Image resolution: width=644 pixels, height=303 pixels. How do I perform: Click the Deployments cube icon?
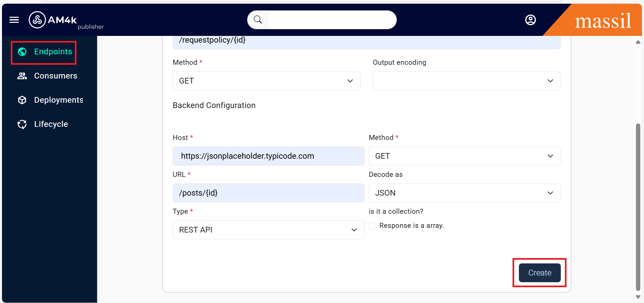click(x=22, y=100)
